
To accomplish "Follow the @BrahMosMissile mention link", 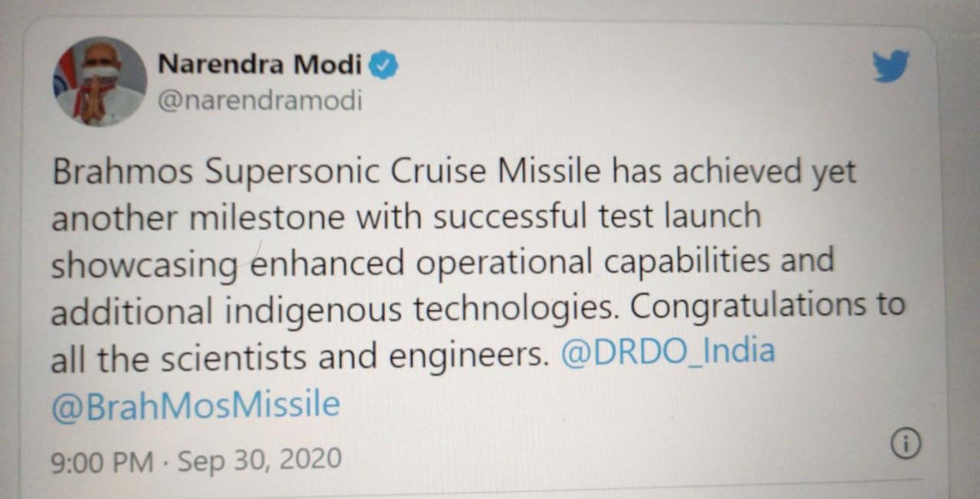I will click(195, 404).
